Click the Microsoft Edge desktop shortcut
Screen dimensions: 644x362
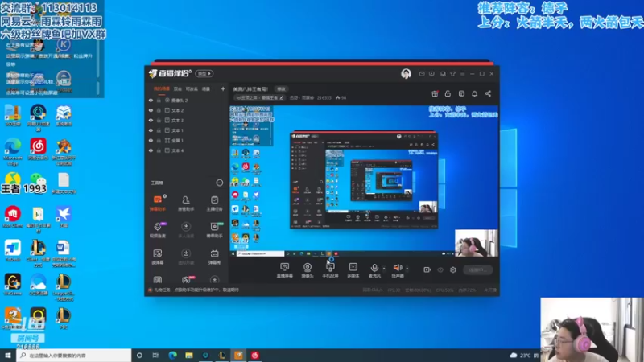[13, 151]
